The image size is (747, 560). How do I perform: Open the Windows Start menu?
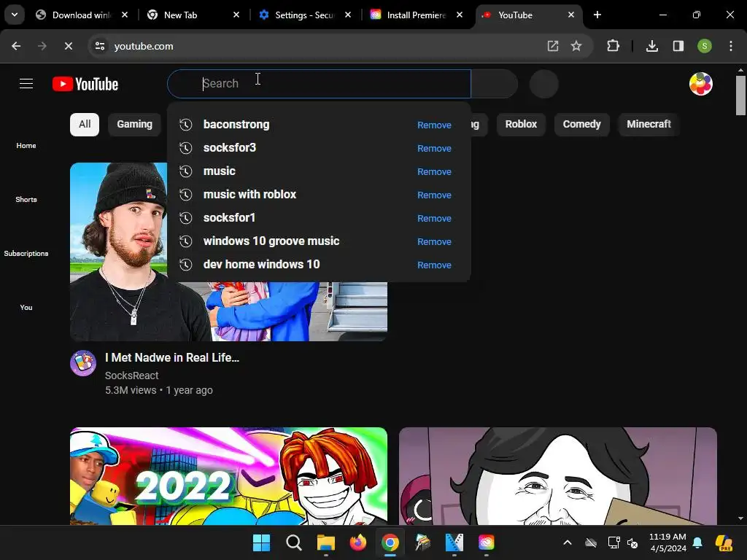point(262,542)
